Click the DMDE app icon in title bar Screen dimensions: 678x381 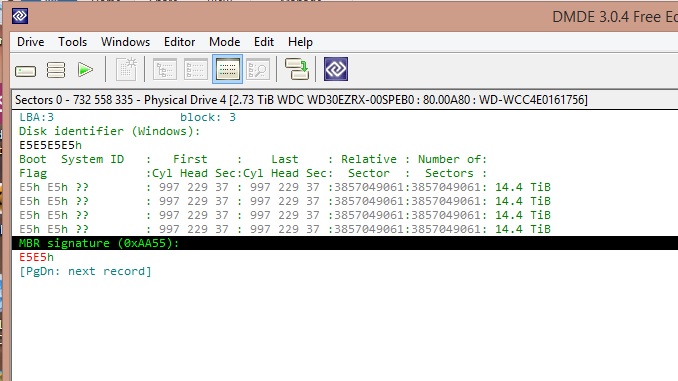click(x=20, y=16)
